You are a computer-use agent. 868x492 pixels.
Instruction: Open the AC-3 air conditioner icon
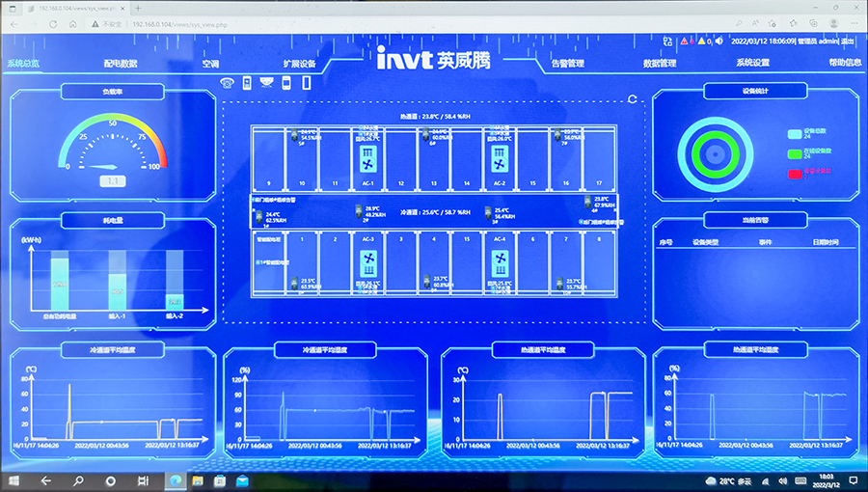pyautogui.click(x=368, y=261)
